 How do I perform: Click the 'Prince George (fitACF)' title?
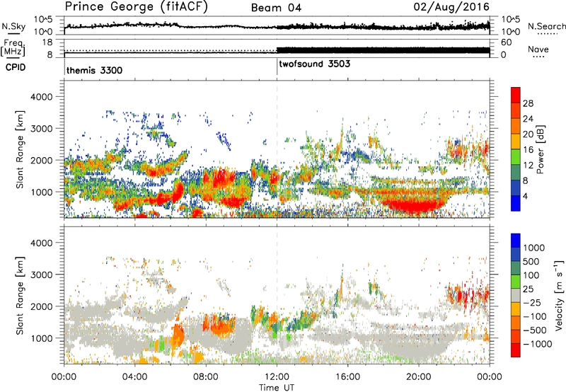coord(136,7)
